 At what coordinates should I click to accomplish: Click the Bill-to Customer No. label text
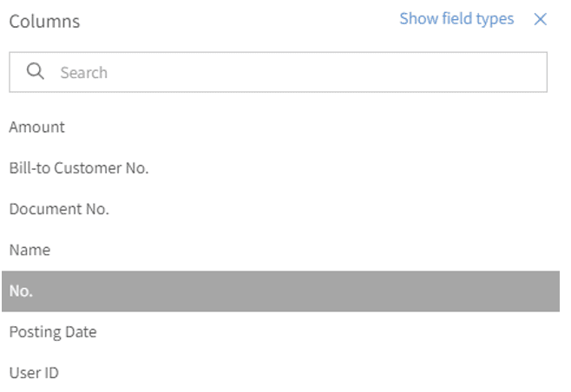point(79,168)
